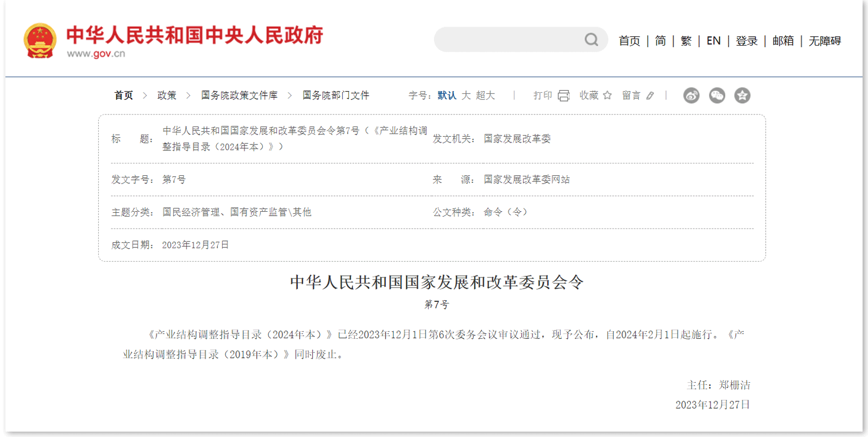Viewport: 868px width, 437px height.
Task: Click heading 中华人民共和国国家发展和改革委员会令
Action: click(x=437, y=282)
